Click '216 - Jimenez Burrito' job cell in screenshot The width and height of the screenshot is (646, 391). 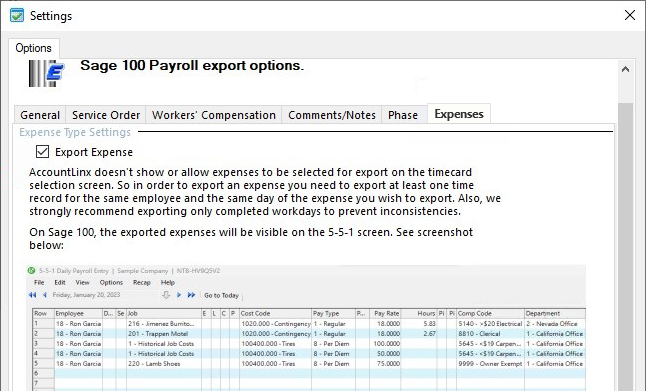point(164,324)
